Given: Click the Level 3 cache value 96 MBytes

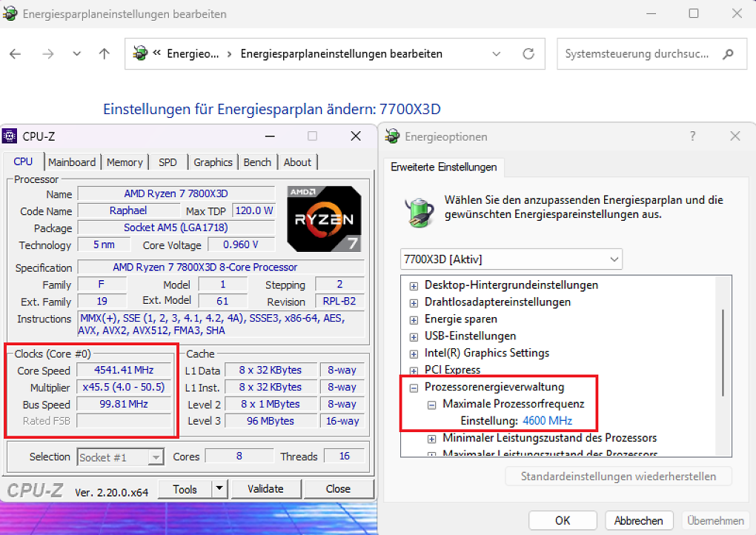Looking at the screenshot, I should tap(271, 421).
